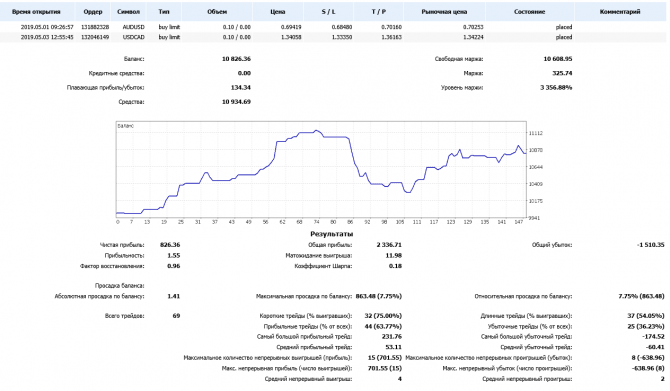
Task: Click placed status in AUDUSD row
Action: point(564,27)
